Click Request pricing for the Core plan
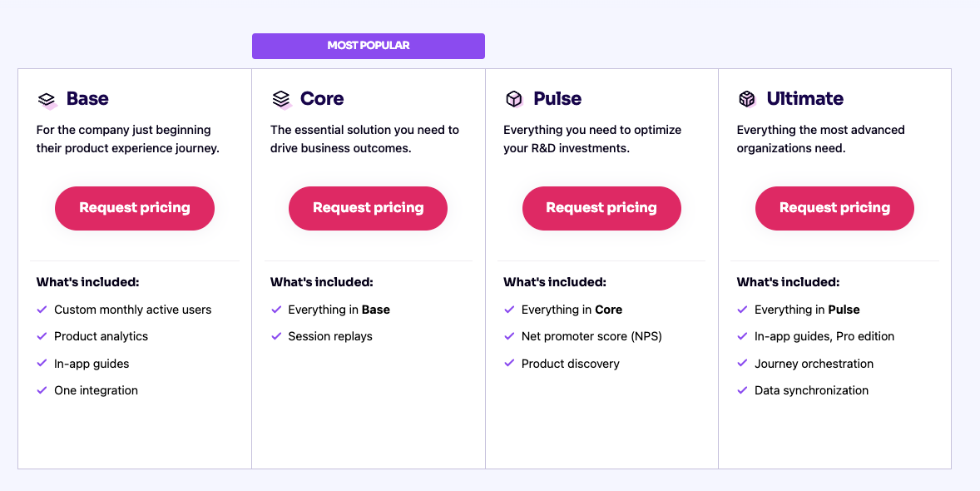Image resolution: width=980 pixels, height=491 pixels. (x=368, y=208)
